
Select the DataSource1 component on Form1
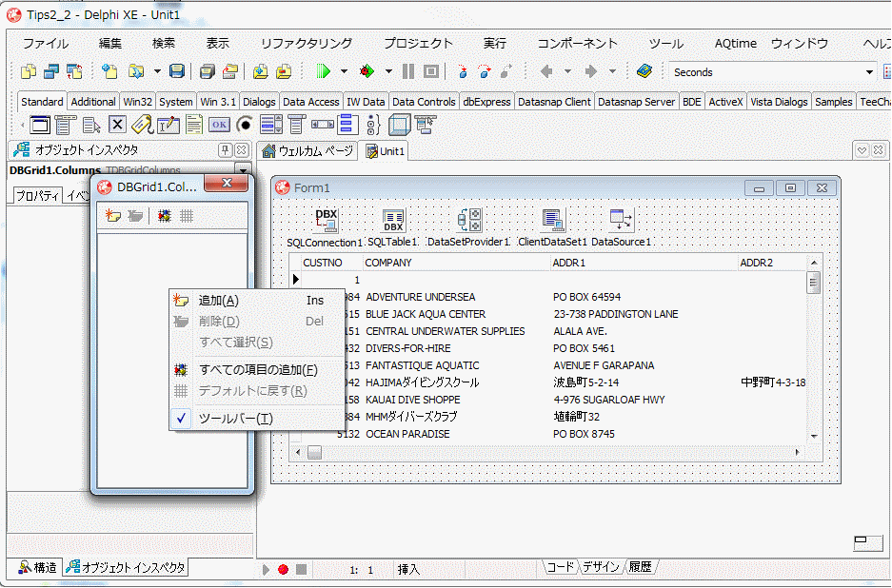(x=621, y=221)
